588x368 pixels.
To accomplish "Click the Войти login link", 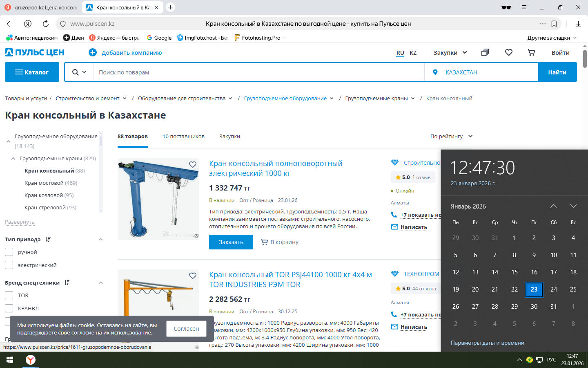I will click(x=560, y=52).
